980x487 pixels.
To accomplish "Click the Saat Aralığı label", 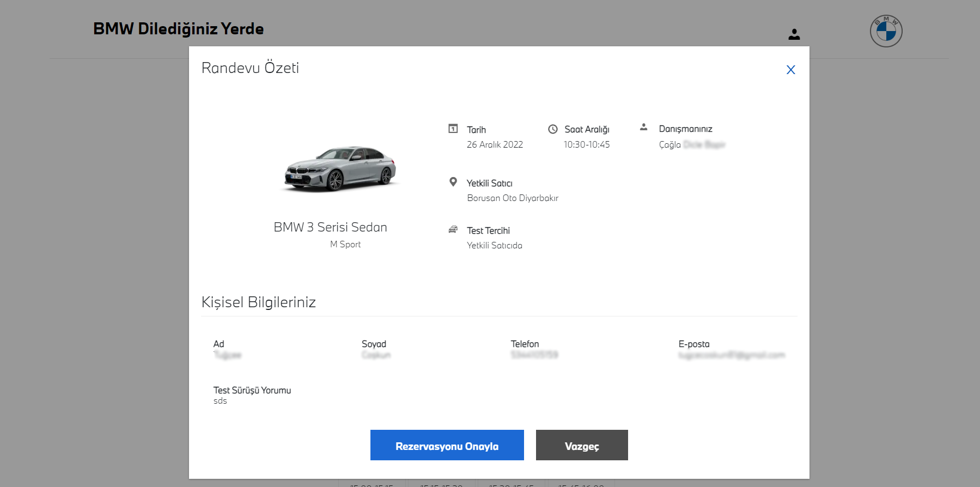I will click(587, 129).
